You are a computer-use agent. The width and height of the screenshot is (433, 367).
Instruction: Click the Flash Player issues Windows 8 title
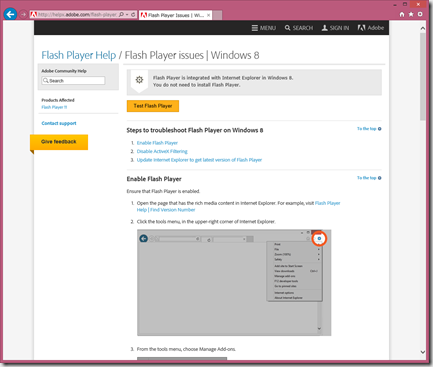pos(192,55)
